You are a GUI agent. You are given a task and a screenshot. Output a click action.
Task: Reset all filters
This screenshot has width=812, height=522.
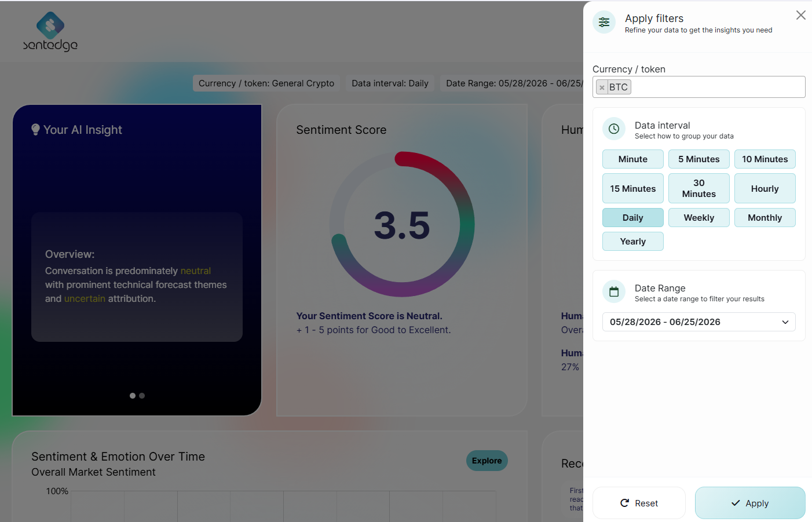[639, 503]
